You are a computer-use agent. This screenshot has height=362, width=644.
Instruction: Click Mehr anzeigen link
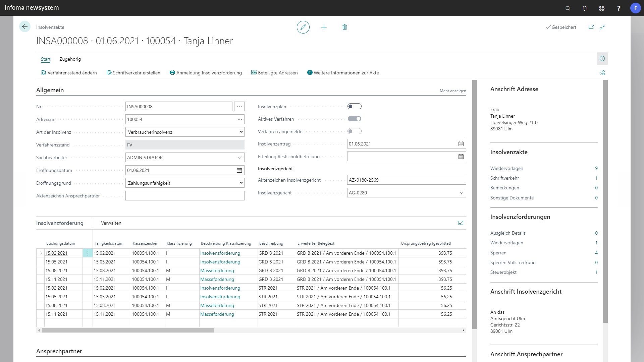(452, 91)
